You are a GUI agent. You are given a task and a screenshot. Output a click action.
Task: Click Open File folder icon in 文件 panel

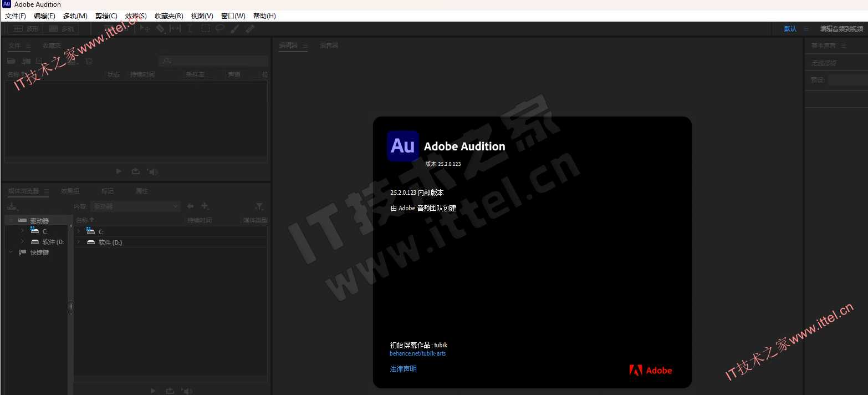(11, 61)
